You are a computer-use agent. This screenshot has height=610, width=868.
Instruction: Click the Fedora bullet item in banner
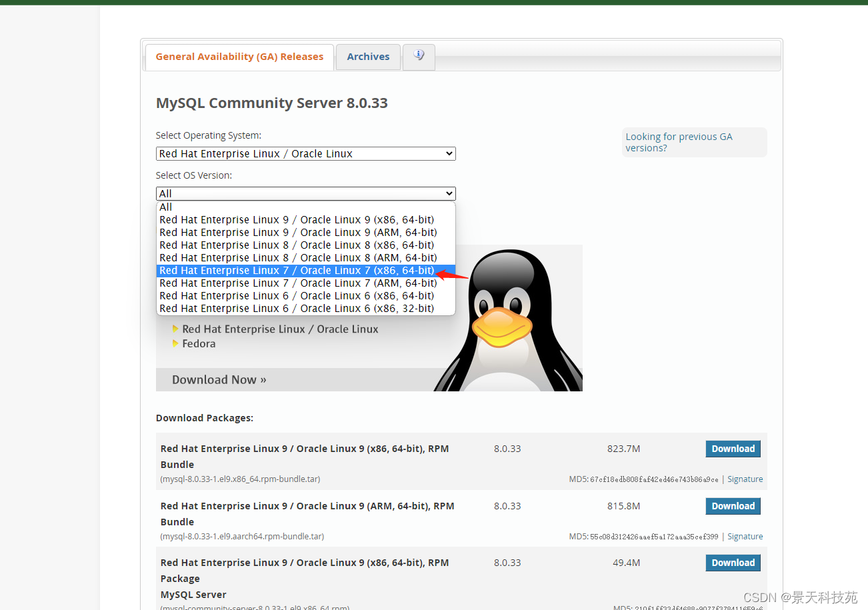pyautogui.click(x=199, y=344)
